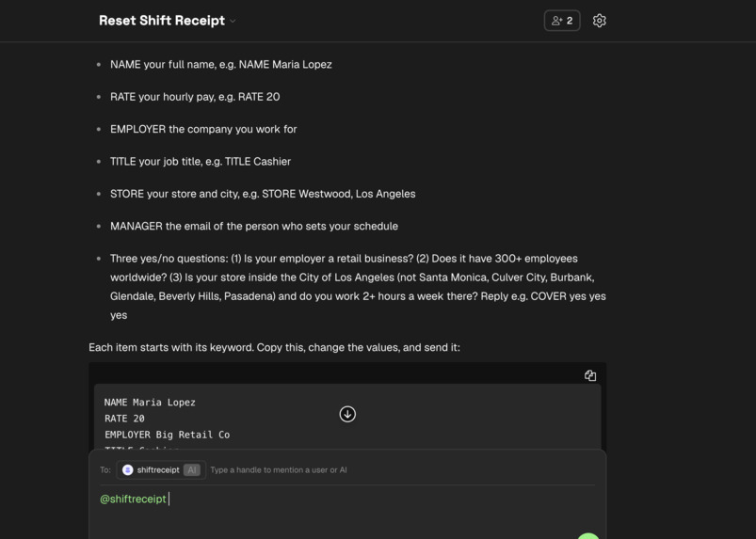Open the settings gear icon
Image resolution: width=756 pixels, height=539 pixels.
600,21
